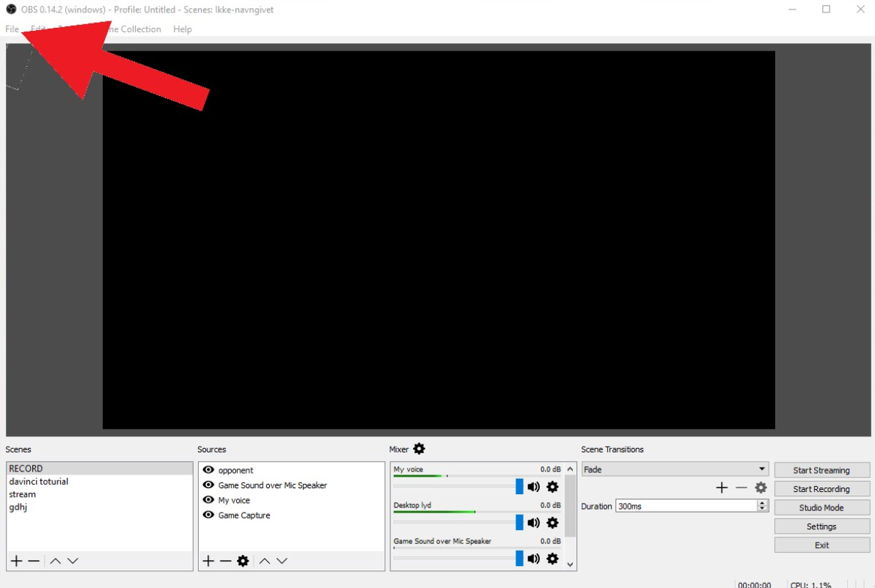Remove selected scene with minus icon
Image resolution: width=875 pixels, height=588 pixels.
[34, 561]
